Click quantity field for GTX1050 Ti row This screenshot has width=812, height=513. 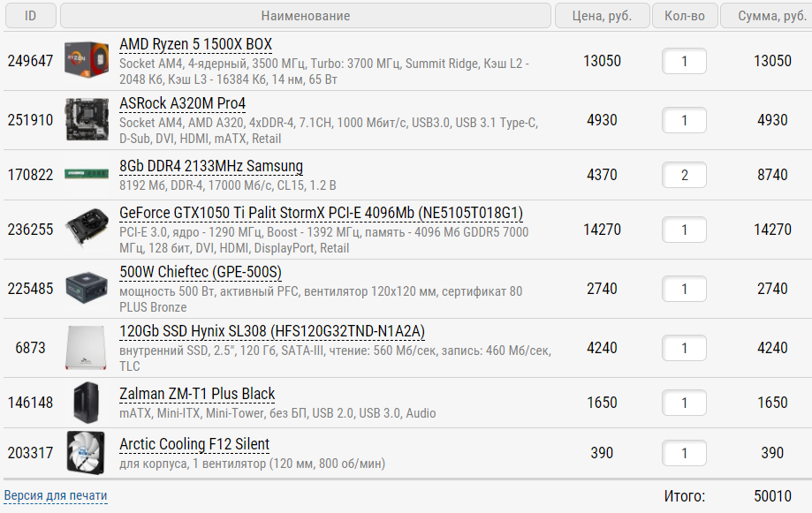[684, 230]
